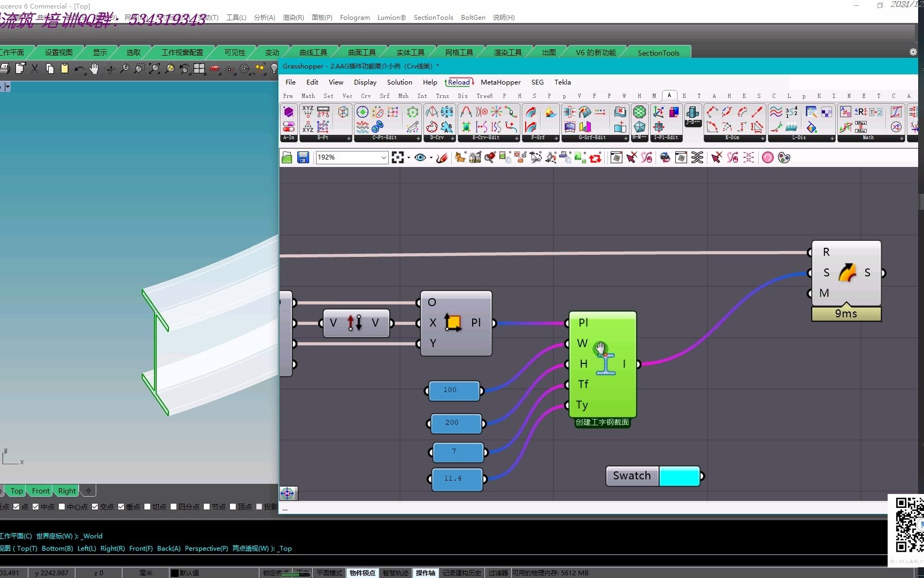Open the Grasshopper Display menu

pyautogui.click(x=365, y=82)
